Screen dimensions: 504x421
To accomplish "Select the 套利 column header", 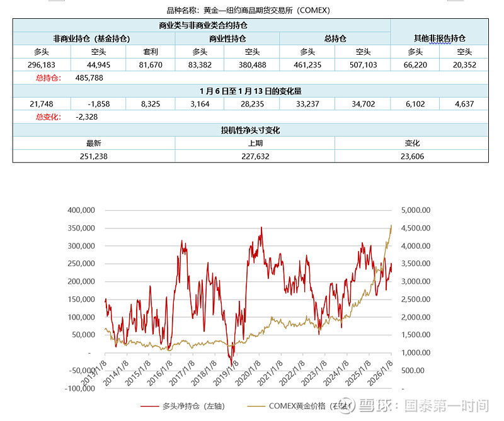I will point(151,52).
